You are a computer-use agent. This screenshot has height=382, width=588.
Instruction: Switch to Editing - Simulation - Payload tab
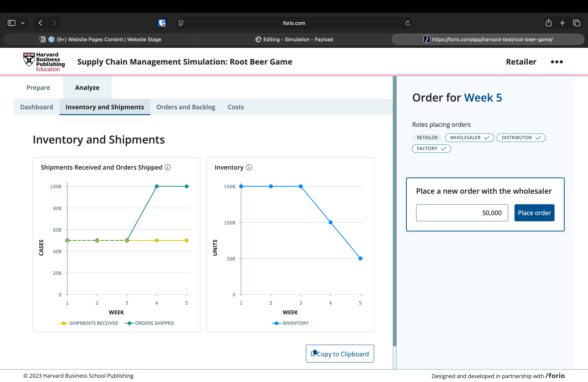coord(294,39)
